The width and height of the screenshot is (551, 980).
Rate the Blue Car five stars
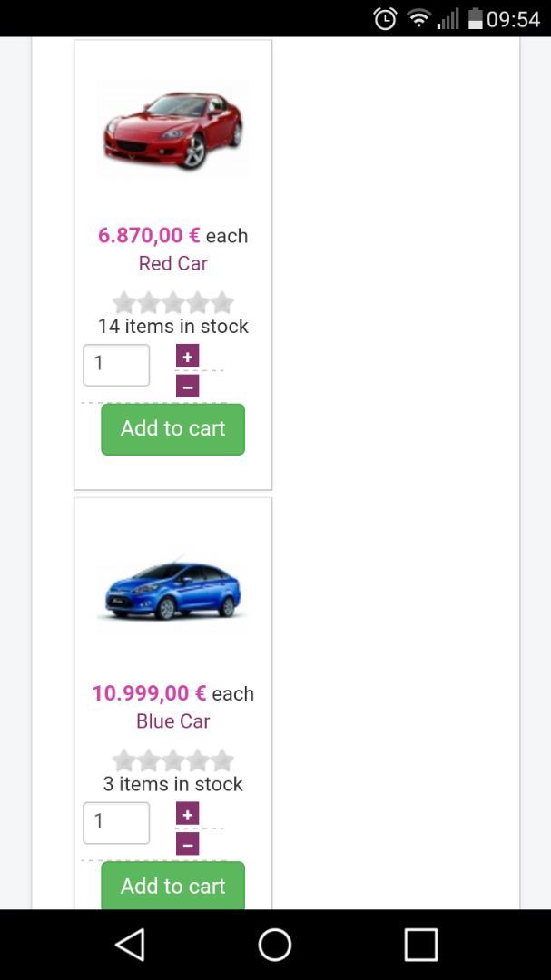click(x=222, y=760)
